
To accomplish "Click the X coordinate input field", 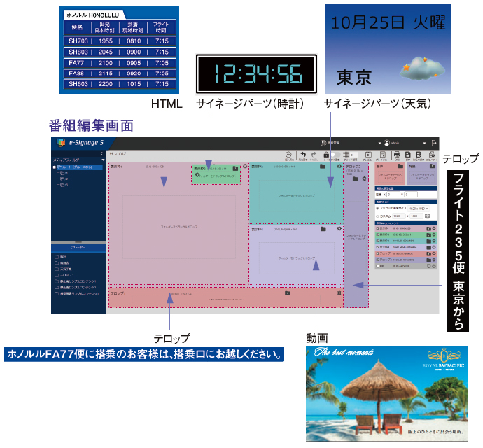I will [x=393, y=195].
